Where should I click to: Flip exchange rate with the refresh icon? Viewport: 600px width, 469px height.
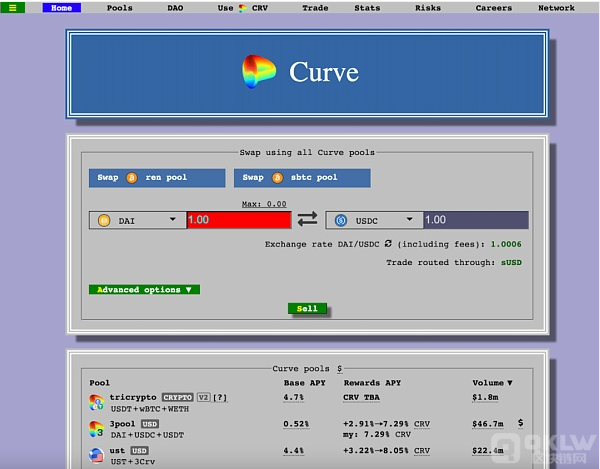388,244
